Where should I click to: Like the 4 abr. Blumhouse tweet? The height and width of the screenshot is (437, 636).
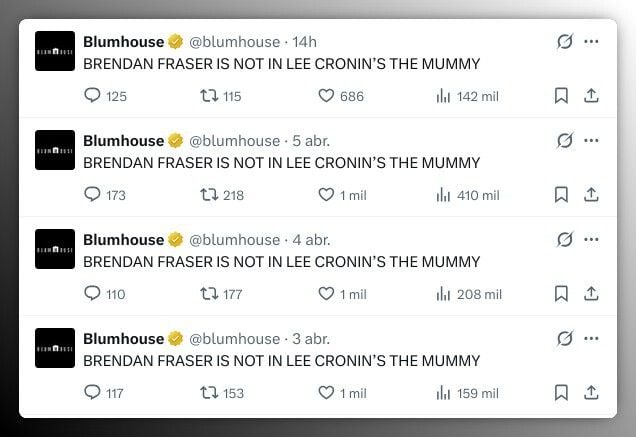tap(325, 294)
